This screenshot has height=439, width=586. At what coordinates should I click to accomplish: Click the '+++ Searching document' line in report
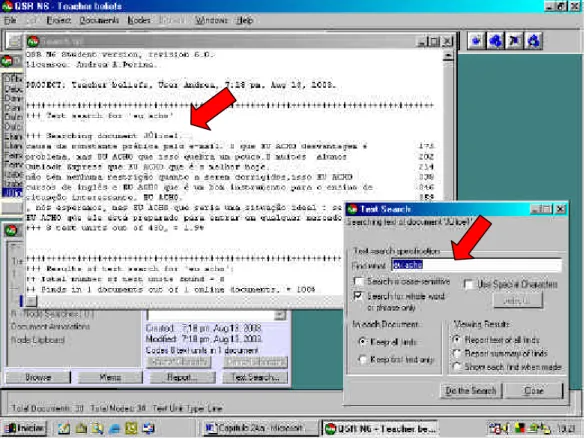[104, 136]
